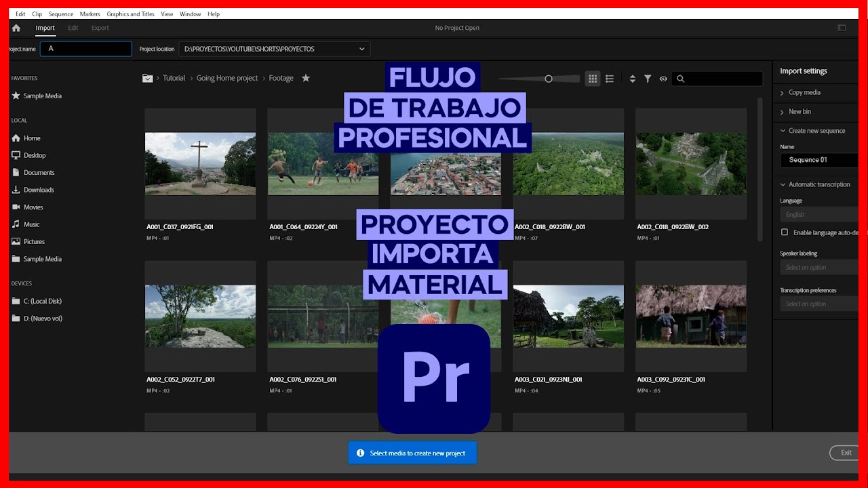Open the Transcription preferences dropdown
868x488 pixels.
pos(820,304)
